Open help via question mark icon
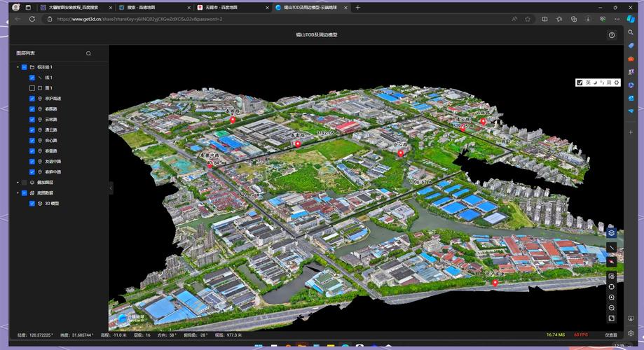The height and width of the screenshot is (350, 644). click(611, 35)
